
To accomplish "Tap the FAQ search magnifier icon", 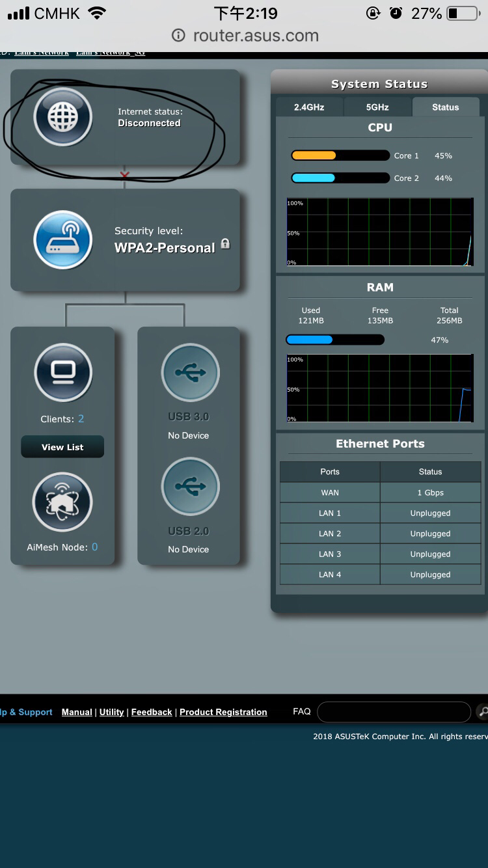I will [482, 712].
